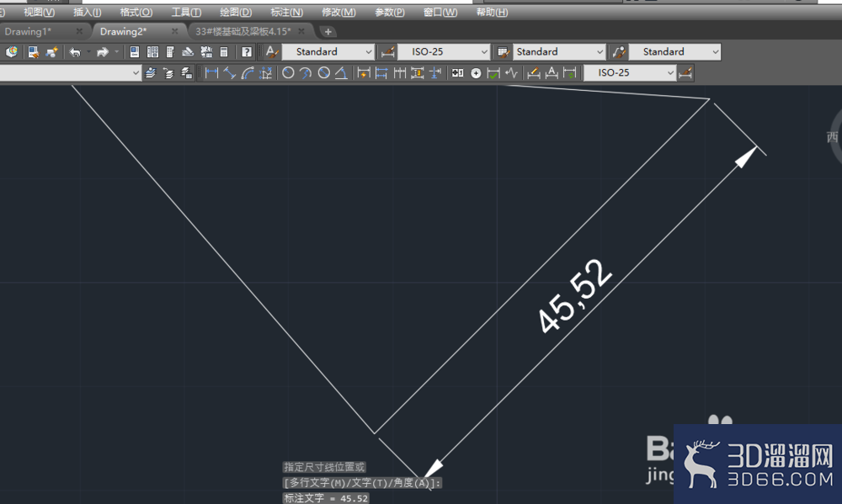Click the Redo arrow icon
This screenshot has height=504, width=842.
pos(102,52)
